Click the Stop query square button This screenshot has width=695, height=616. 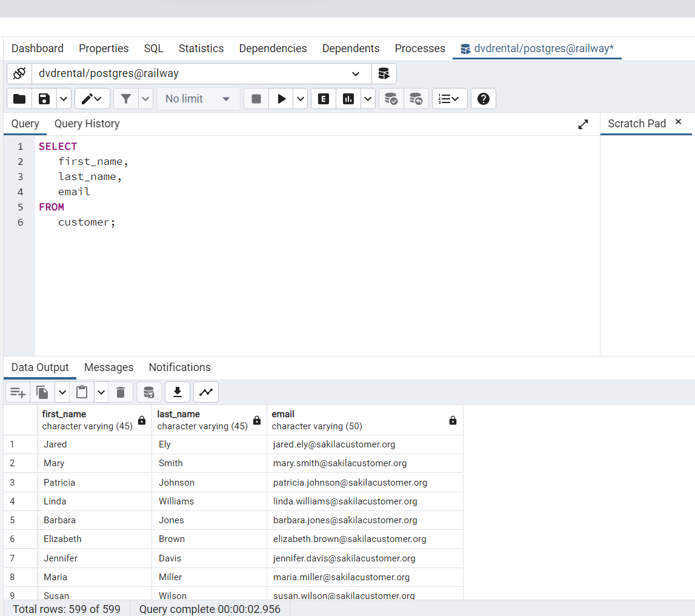coord(256,98)
